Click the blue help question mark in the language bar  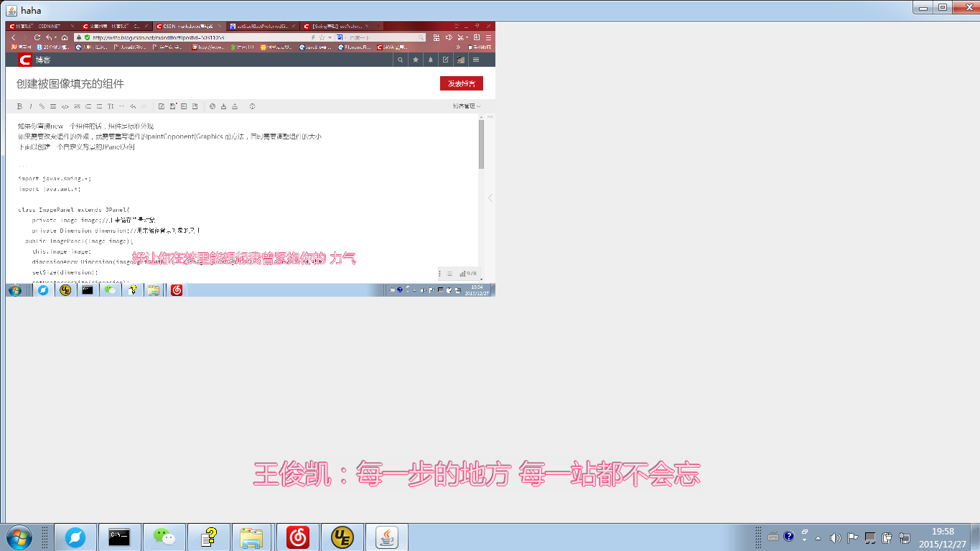point(789,536)
